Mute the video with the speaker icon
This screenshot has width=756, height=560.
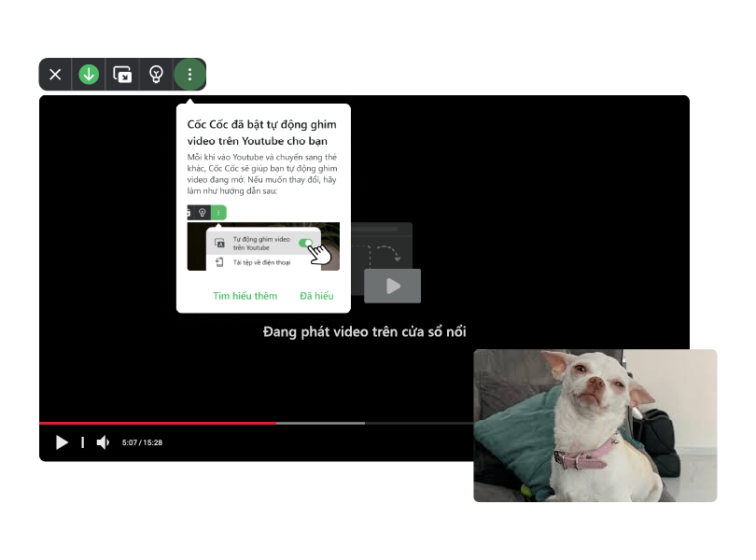103,442
